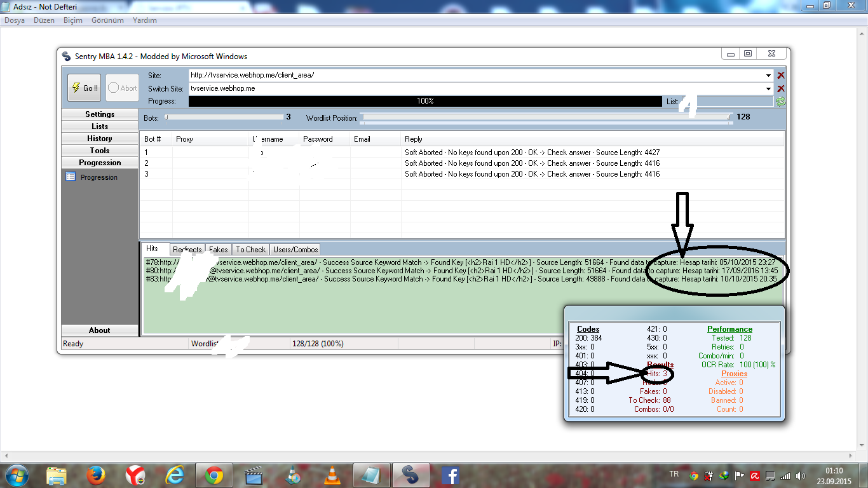
Task: Click the Facebook icon on taskbar
Action: pyautogui.click(x=450, y=475)
